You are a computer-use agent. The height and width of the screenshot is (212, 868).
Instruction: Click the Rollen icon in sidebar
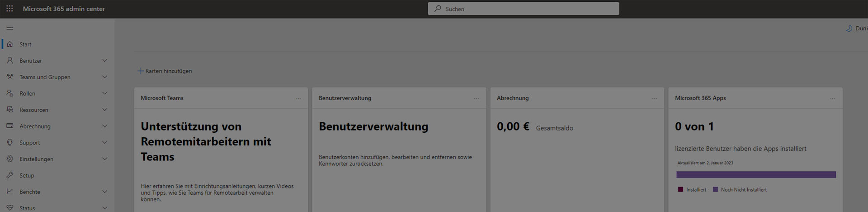click(x=10, y=93)
